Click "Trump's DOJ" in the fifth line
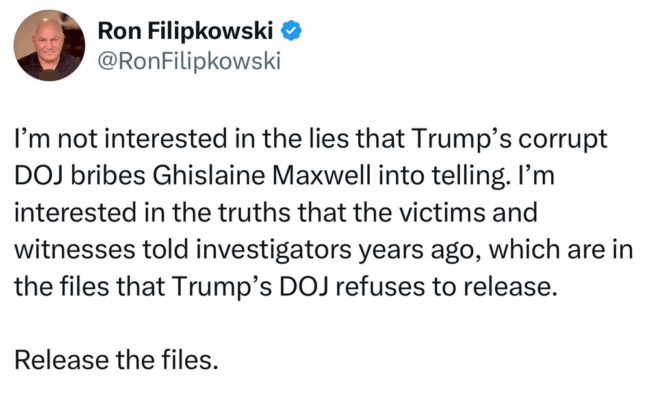The height and width of the screenshot is (411, 650). [250, 287]
